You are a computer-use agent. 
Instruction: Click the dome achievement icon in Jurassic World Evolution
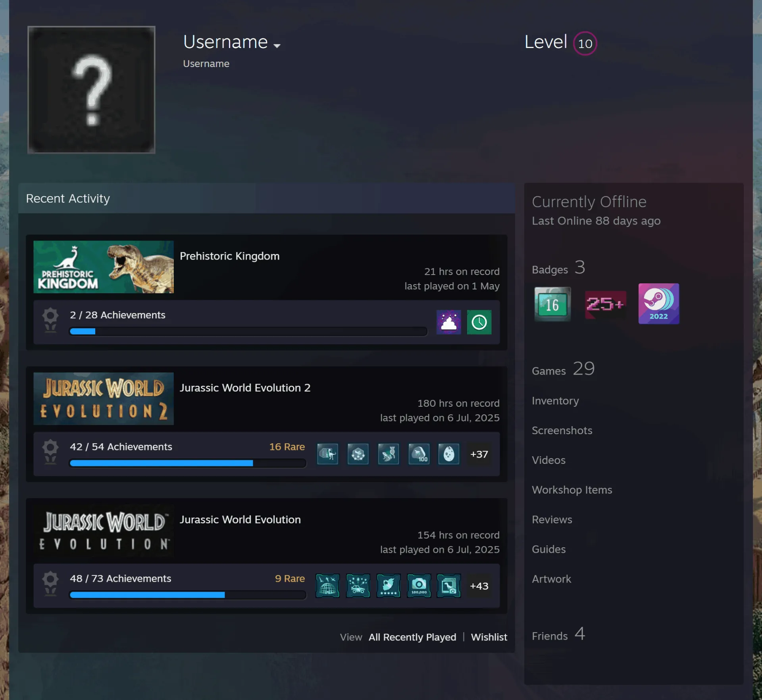click(x=327, y=586)
